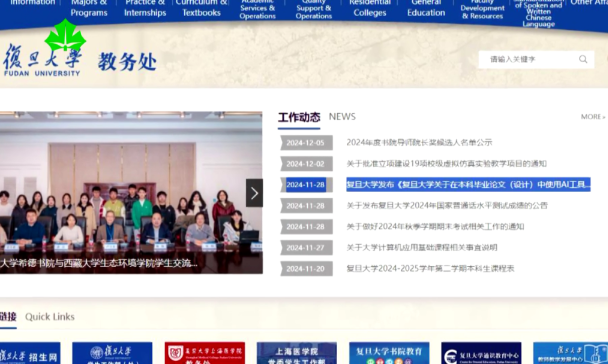Switch to the 工作动态 tab

pos(299,117)
